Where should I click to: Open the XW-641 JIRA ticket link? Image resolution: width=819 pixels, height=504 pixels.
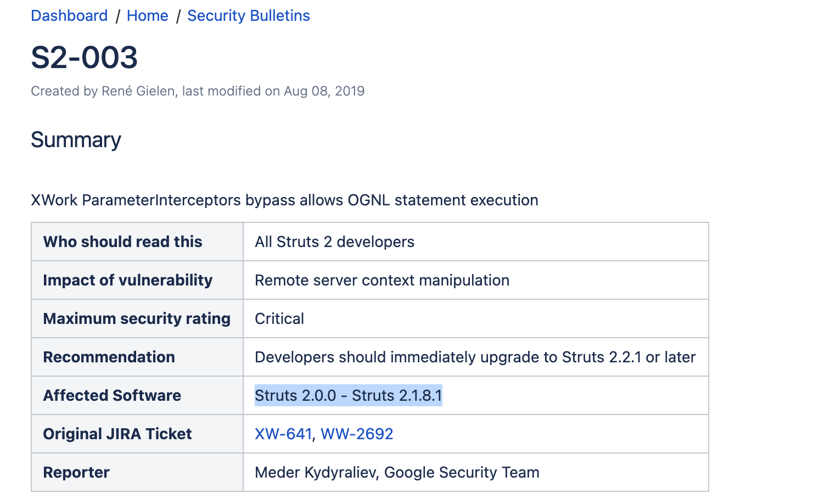click(x=283, y=434)
